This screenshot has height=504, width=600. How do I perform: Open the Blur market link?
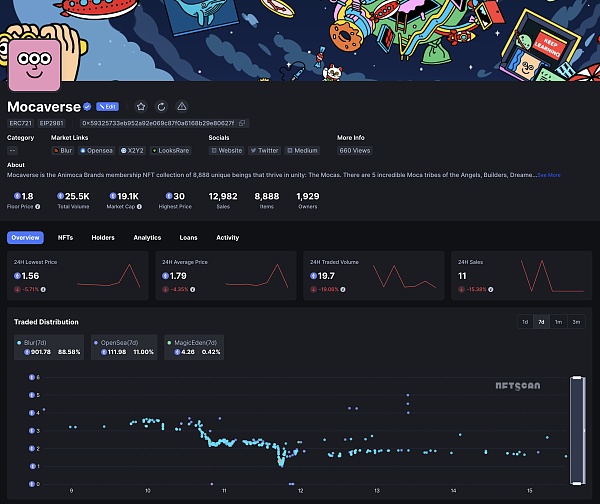(x=65, y=150)
